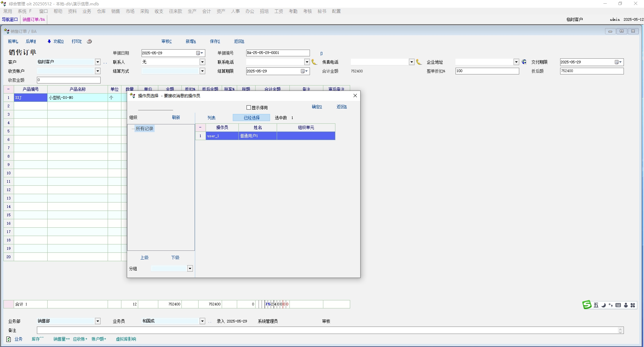The height and width of the screenshot is (347, 644).
Task: Click the printer icon next to 打印
Action: click(89, 41)
